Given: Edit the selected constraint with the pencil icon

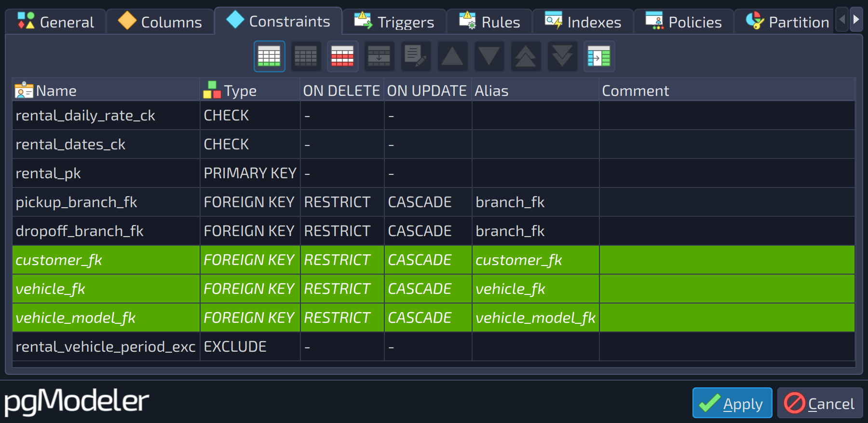Looking at the screenshot, I should coord(416,56).
